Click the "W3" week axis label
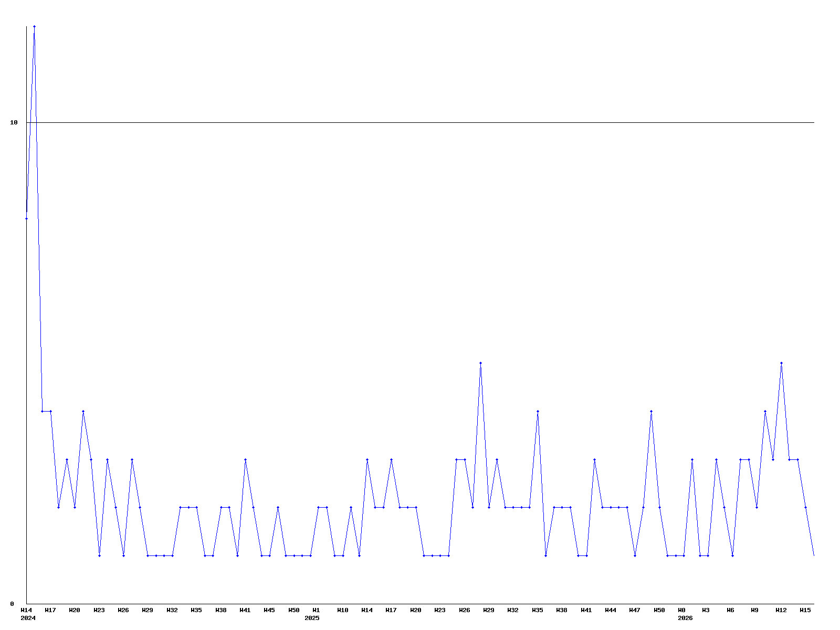This screenshot has width=840, height=630. 706,610
